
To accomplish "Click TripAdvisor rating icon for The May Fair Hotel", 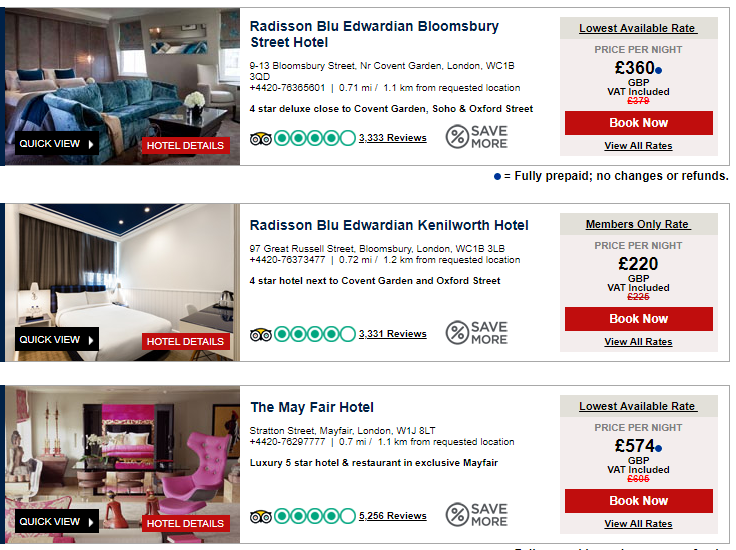I will pyautogui.click(x=261, y=516).
